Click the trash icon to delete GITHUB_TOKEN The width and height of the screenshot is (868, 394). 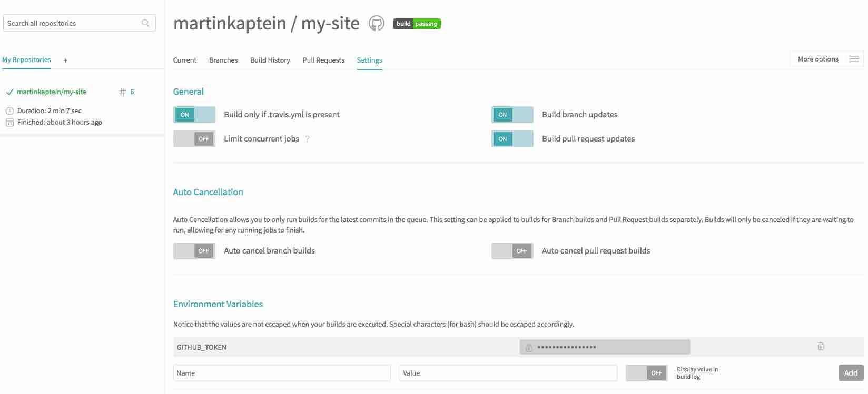click(x=820, y=346)
